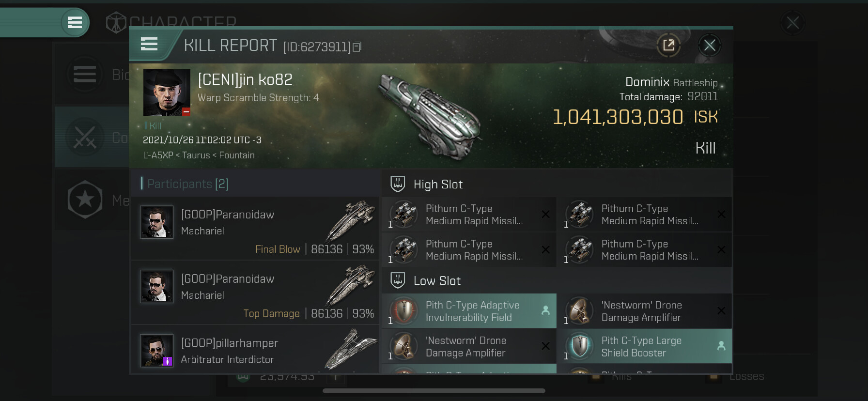Viewport: 868px width, 401px height.
Task: Close the Kill Report window
Action: (x=710, y=46)
